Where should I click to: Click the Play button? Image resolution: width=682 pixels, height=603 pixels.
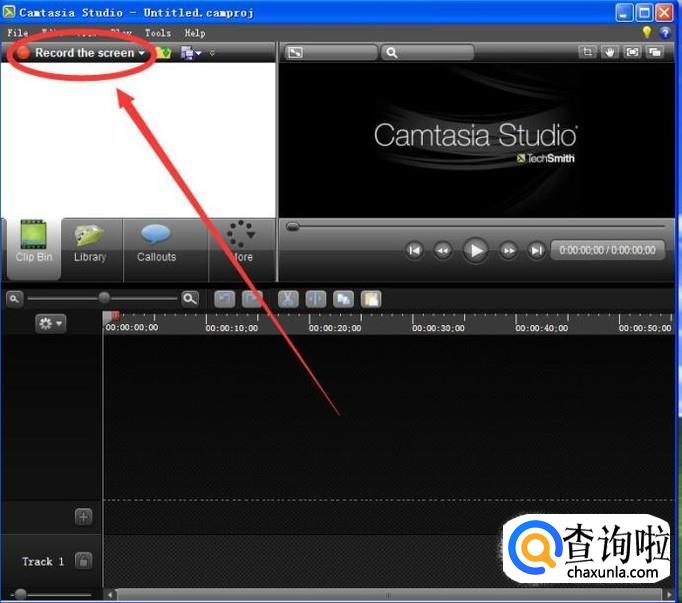tap(475, 250)
